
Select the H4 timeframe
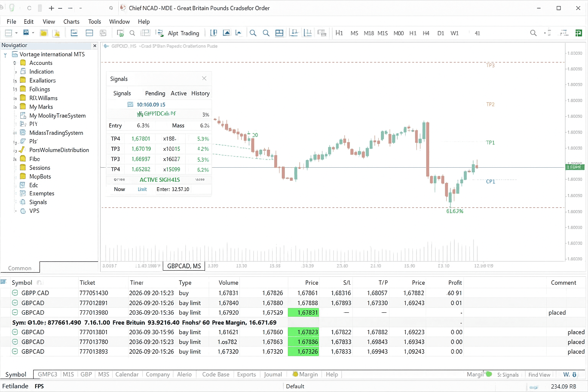(426, 33)
